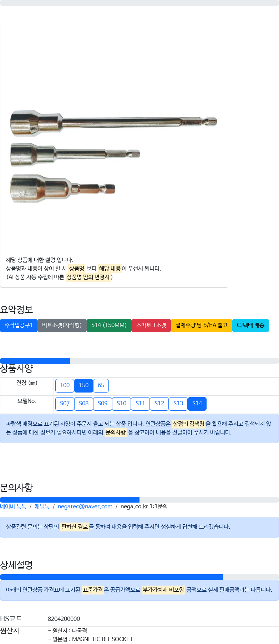Viewport: 279px width, 644px height.
Task: Select the 65 mm length option
Action: pos(101,385)
